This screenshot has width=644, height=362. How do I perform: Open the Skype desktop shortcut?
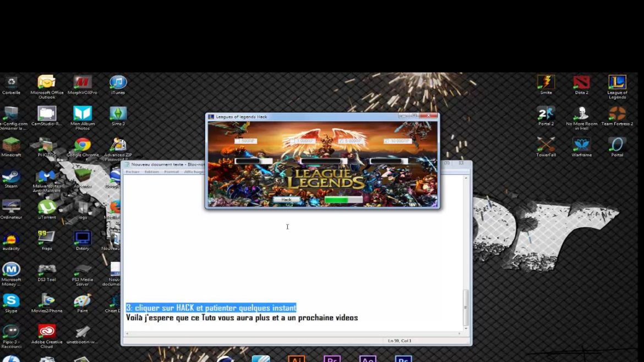click(11, 301)
